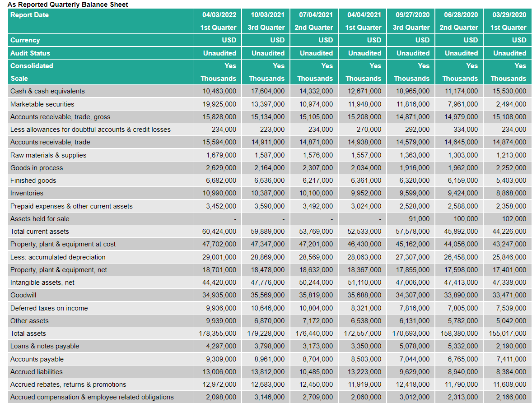Click the Unaudited value under 03/29/2020
This screenshot has height=403, width=532.
tap(508, 53)
